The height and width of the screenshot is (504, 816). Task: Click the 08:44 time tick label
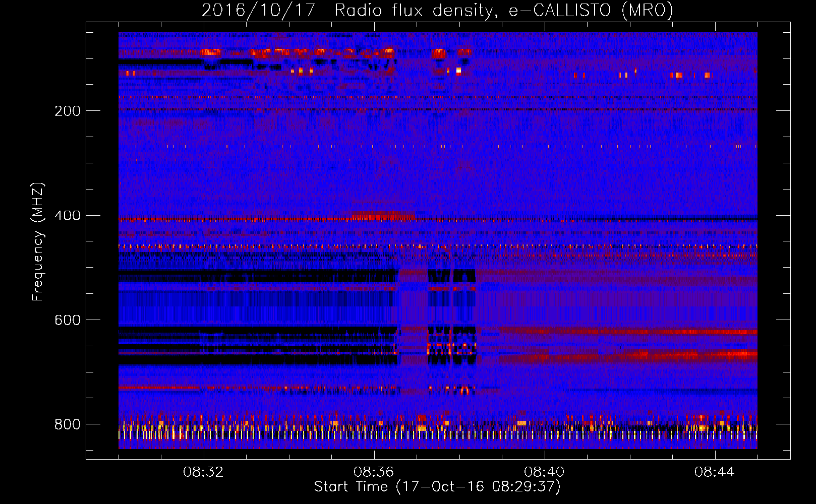[x=715, y=472]
